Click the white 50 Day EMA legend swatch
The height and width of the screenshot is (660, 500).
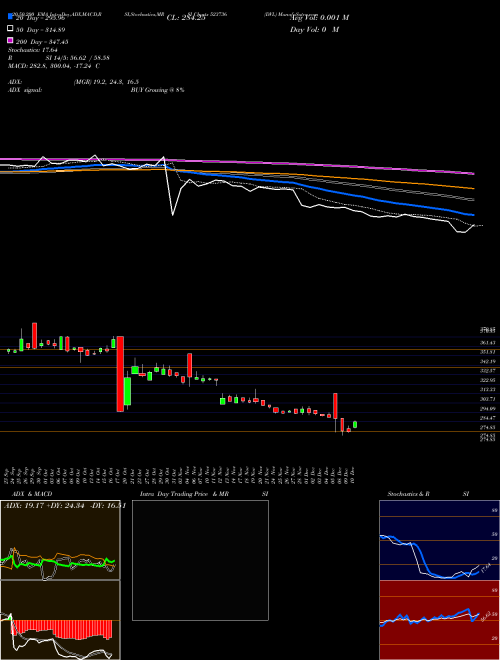click(11, 29)
